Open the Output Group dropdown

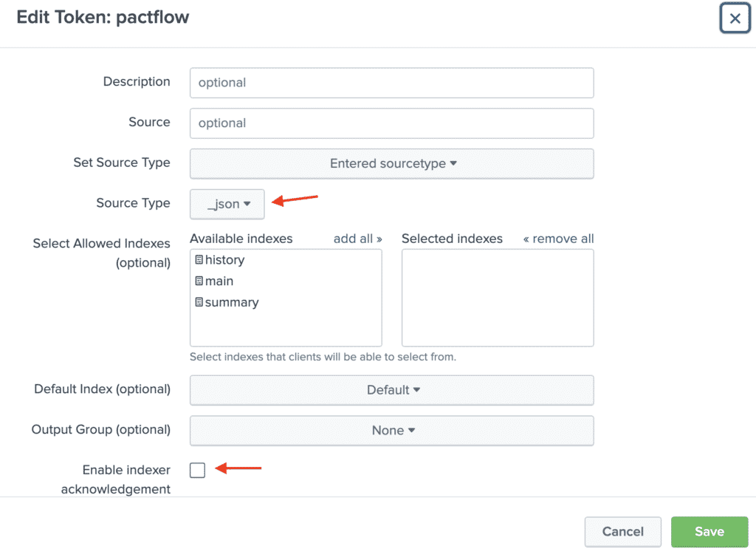(392, 431)
